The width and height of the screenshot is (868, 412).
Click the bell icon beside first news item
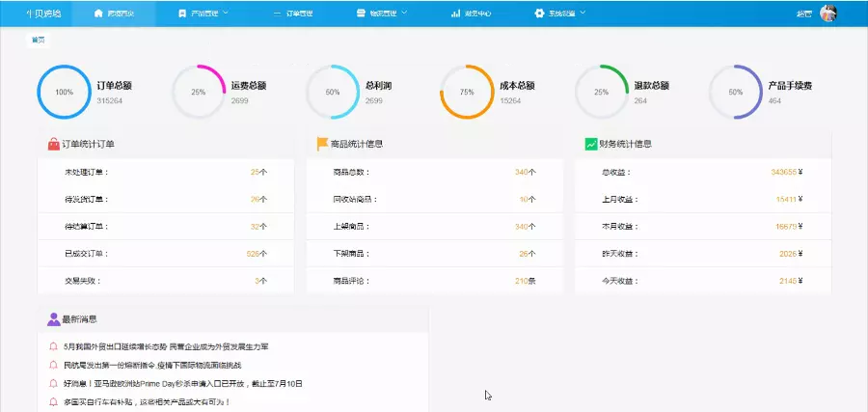tap(54, 346)
